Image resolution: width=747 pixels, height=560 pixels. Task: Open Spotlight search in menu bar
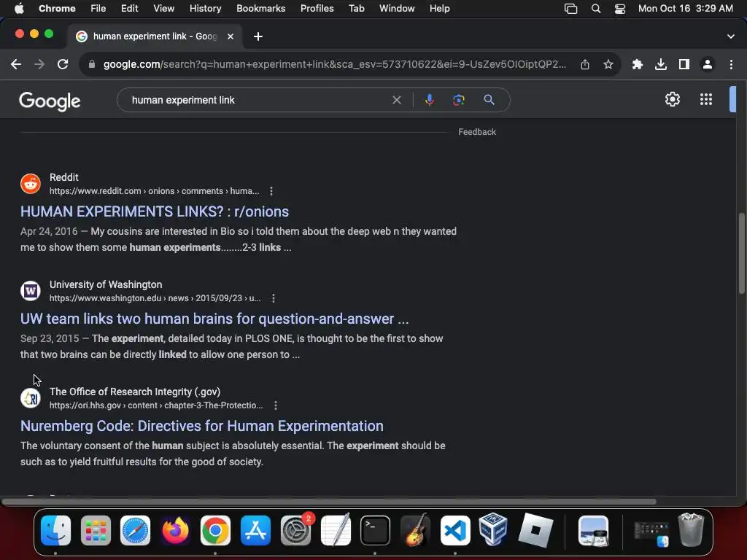click(595, 9)
